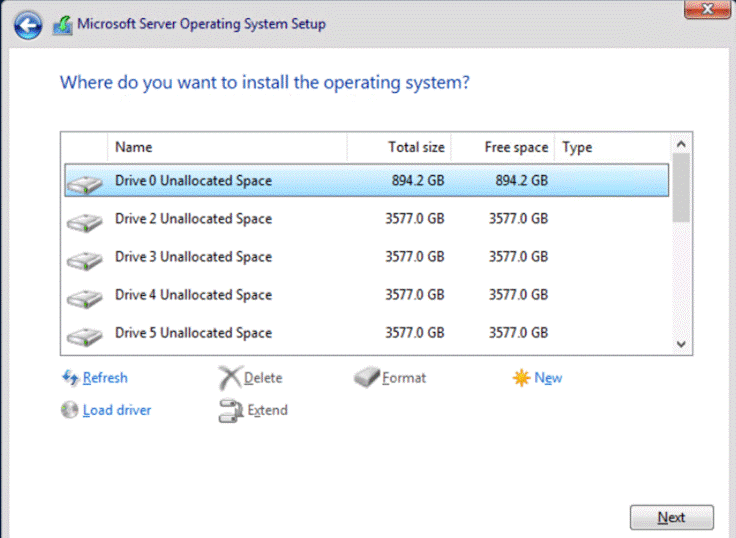The width and height of the screenshot is (736, 538).
Task: Open Load driver dialog
Action: [117, 410]
